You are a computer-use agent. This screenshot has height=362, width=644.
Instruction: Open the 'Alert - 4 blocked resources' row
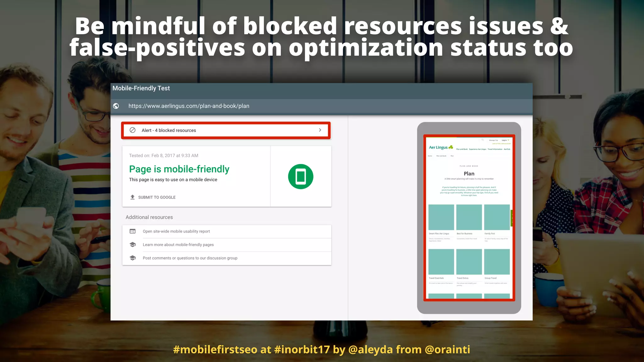tap(226, 130)
